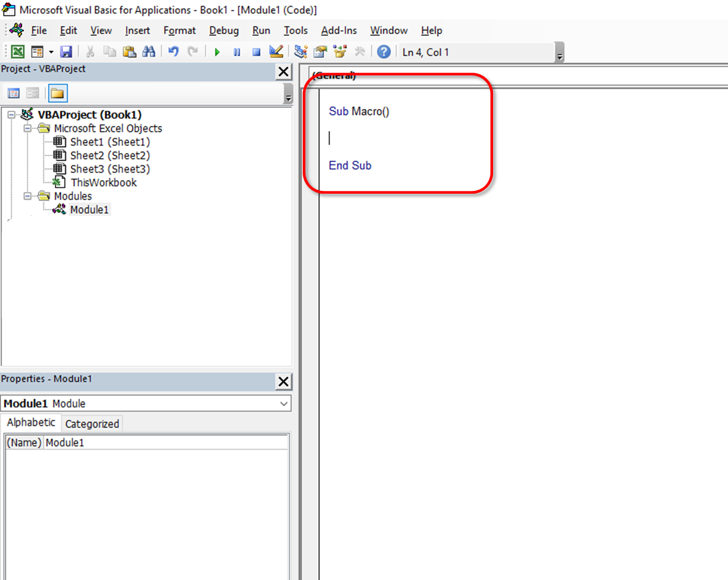Viewport: 728px width, 580px height.
Task: Select Microsoft Excel Objects folder
Action: [x=108, y=129]
